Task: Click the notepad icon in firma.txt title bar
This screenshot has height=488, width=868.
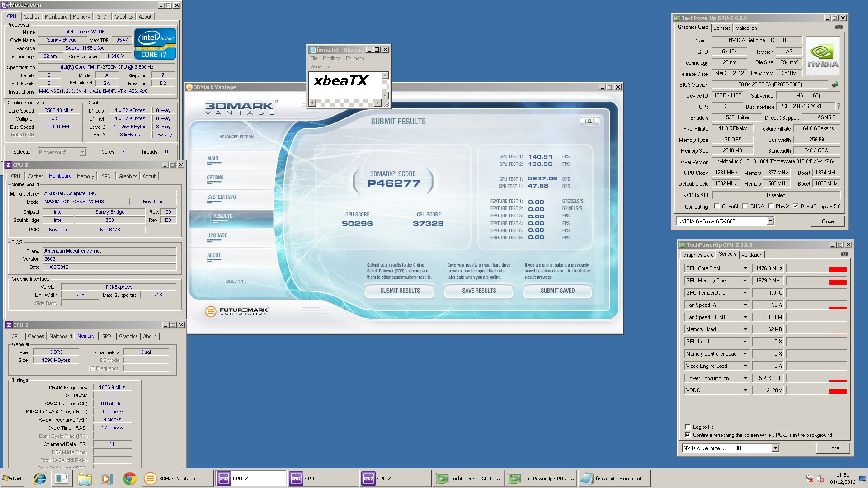Action: [312, 50]
